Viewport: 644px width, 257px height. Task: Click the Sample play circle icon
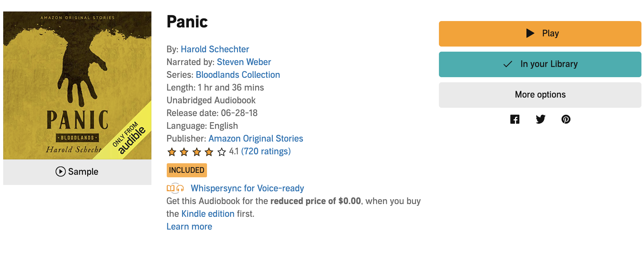tap(60, 172)
